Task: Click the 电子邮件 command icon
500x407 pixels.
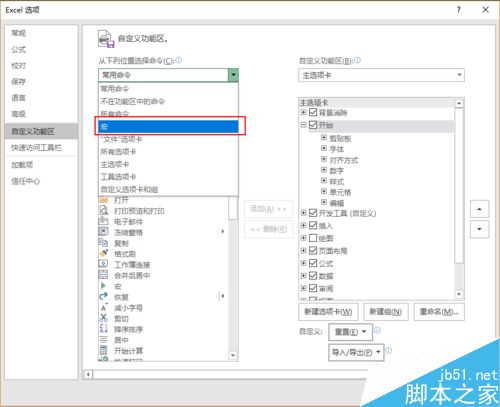Action: [104, 221]
